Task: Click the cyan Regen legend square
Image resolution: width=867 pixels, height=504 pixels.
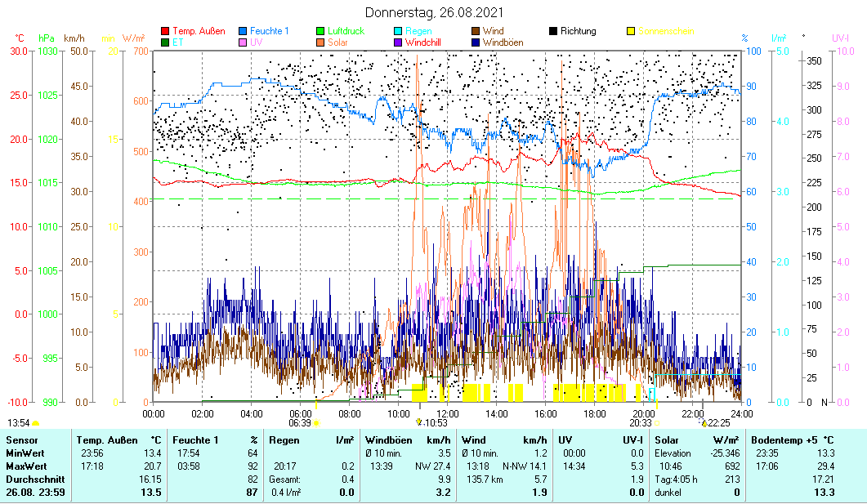Action: tap(399, 31)
